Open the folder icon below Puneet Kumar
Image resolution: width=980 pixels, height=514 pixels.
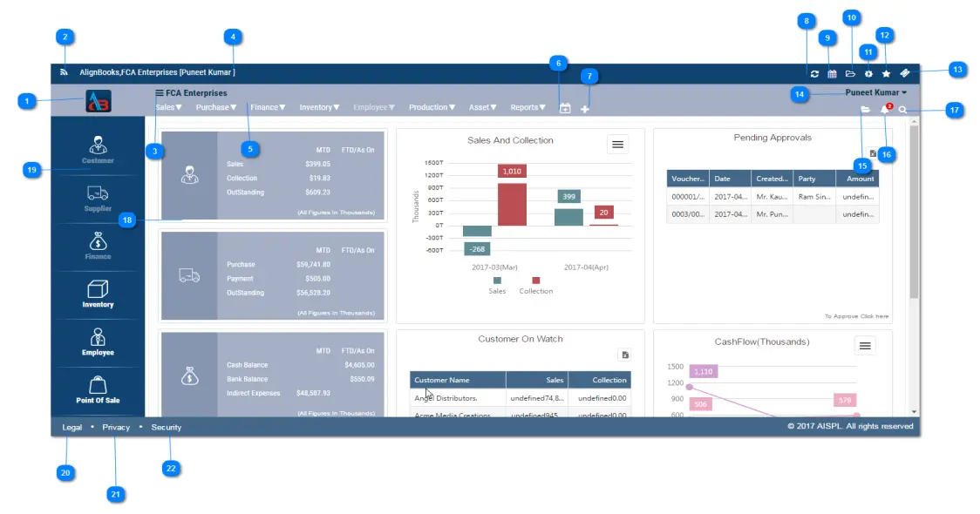(865, 110)
